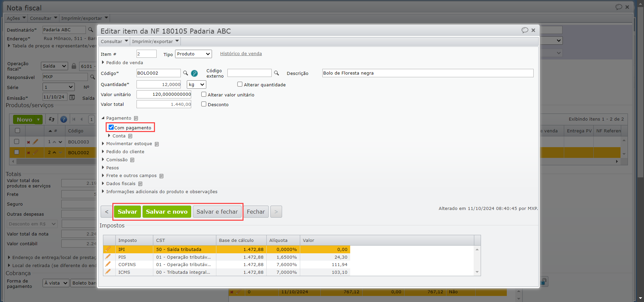
Task: Tick the Desconto checkbox
Action: (x=204, y=104)
